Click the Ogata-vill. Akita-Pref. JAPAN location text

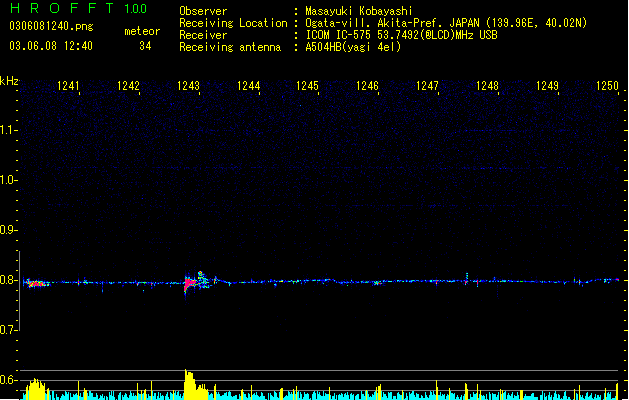[446, 23]
